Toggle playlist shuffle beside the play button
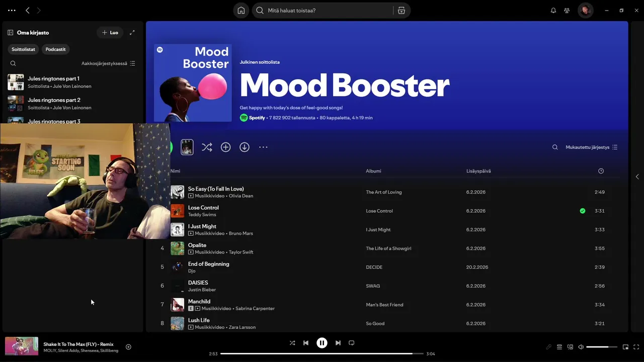Screen dimensions: 644x362 (207, 147)
